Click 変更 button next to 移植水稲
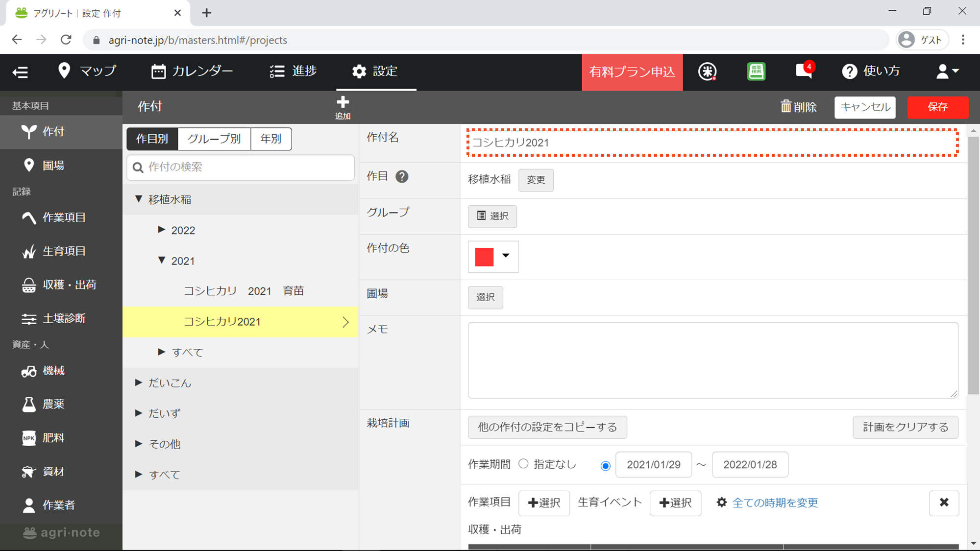The height and width of the screenshot is (551, 980). tap(536, 180)
